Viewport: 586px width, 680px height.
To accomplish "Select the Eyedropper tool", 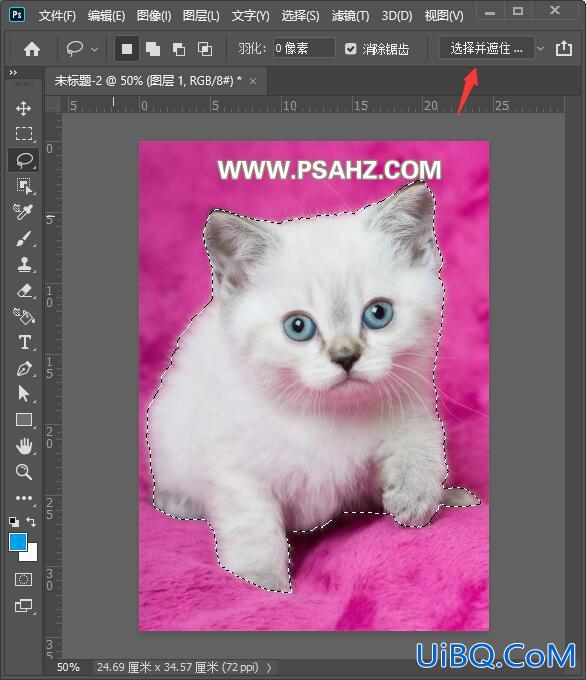I will tap(23, 212).
